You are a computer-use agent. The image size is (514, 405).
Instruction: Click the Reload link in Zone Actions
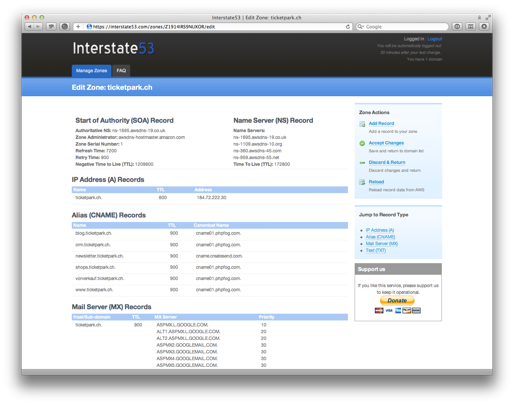[376, 182]
